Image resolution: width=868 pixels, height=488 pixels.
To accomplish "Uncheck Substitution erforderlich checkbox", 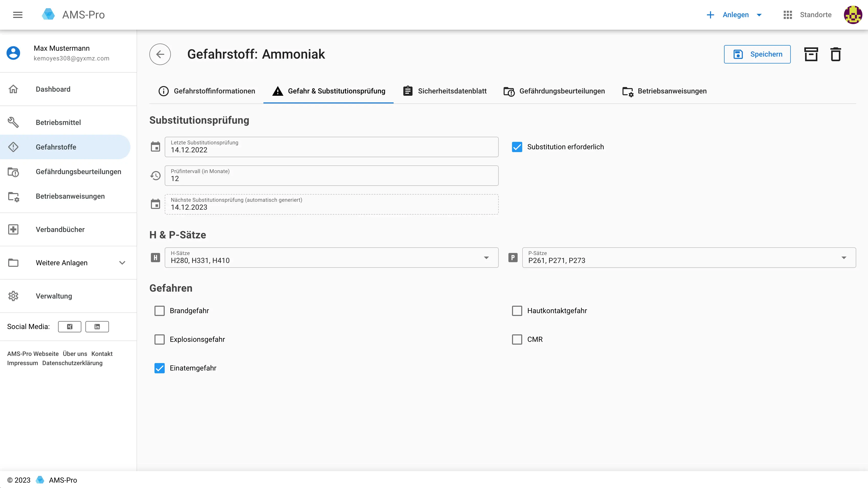I will pyautogui.click(x=517, y=147).
